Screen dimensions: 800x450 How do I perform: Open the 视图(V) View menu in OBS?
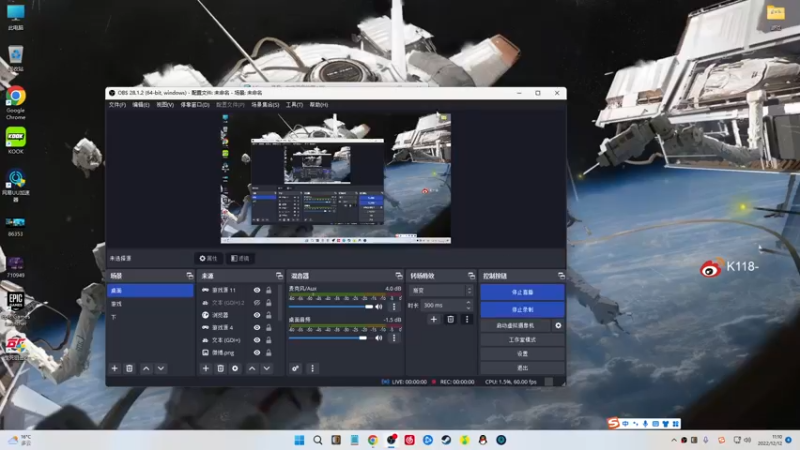point(165,105)
